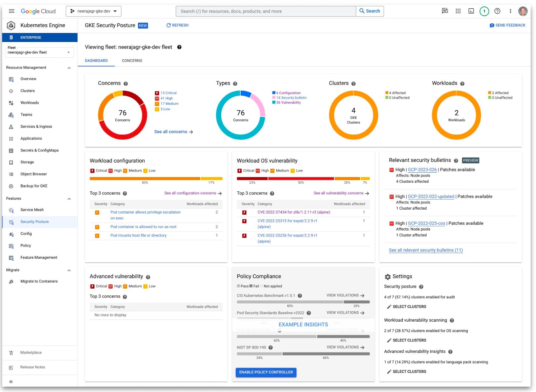Click the search resources input field
536x392 pixels.
[x=266, y=11]
